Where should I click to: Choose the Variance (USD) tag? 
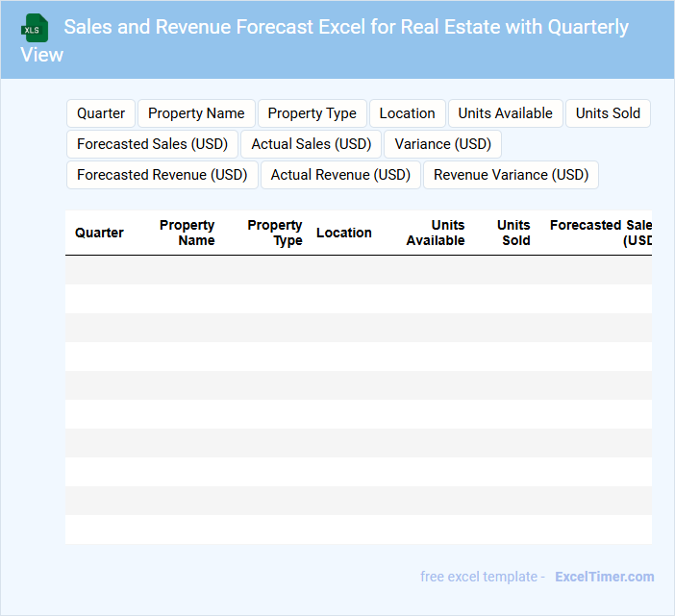(442, 144)
